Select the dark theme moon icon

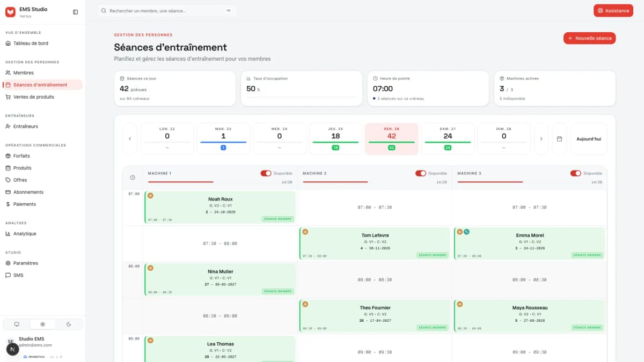coord(69,324)
